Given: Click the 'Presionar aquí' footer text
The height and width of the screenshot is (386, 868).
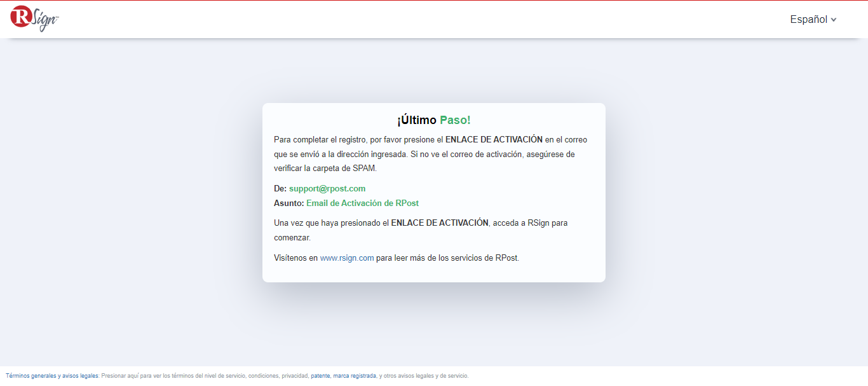Looking at the screenshot, I should (119, 376).
